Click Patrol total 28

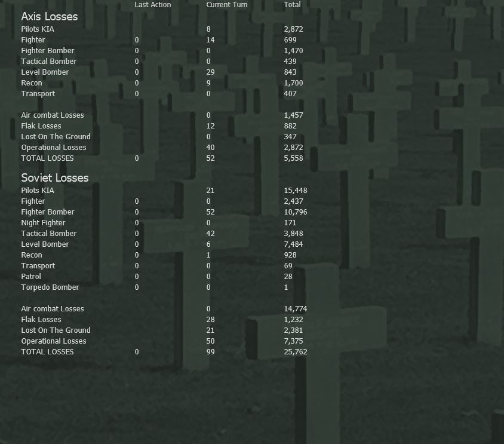288,277
